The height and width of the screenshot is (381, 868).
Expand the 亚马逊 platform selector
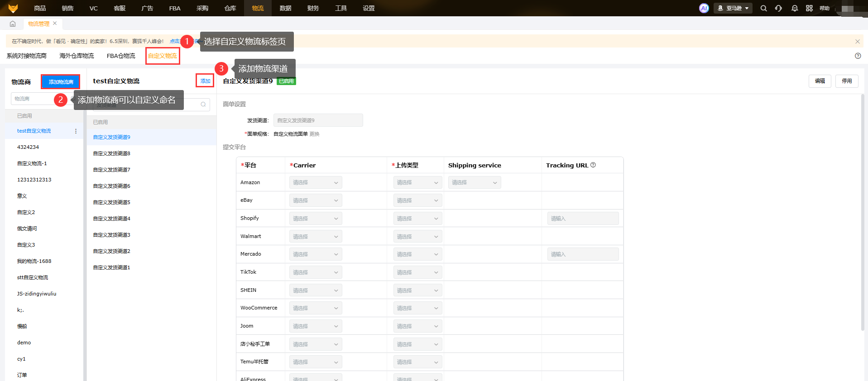(x=733, y=8)
